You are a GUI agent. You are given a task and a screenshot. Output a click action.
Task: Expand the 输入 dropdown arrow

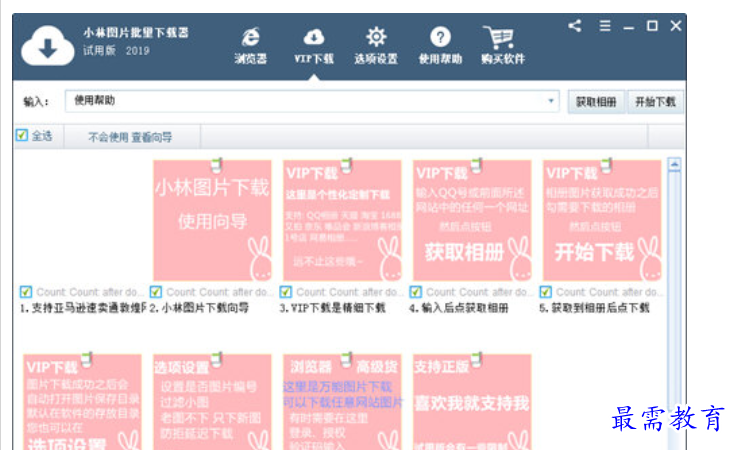click(551, 101)
